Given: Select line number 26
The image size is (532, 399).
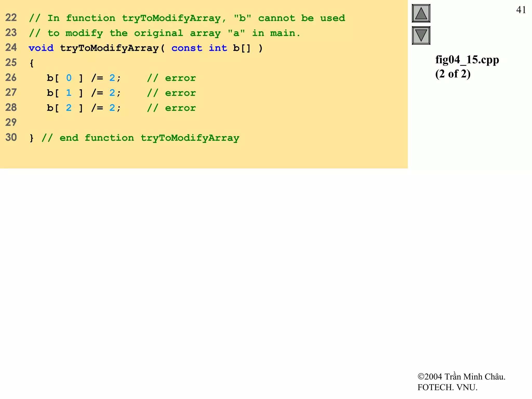Looking at the screenshot, I should 11,78.
